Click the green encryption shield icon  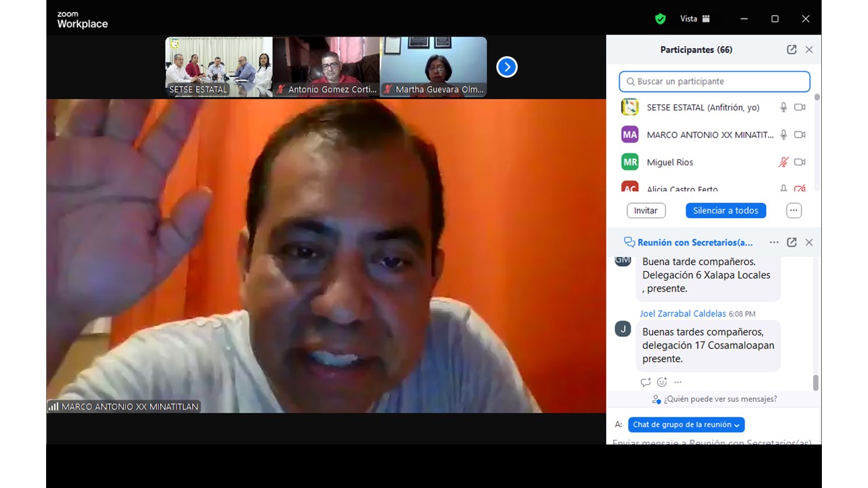click(660, 19)
